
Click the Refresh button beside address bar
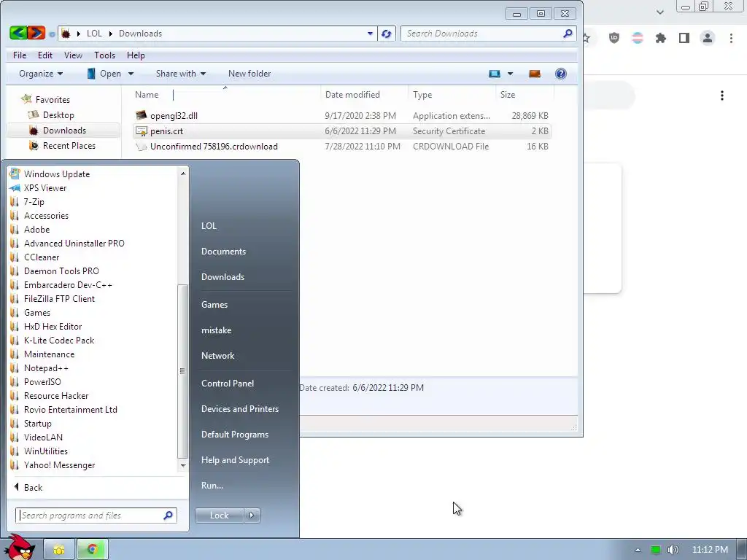click(387, 34)
